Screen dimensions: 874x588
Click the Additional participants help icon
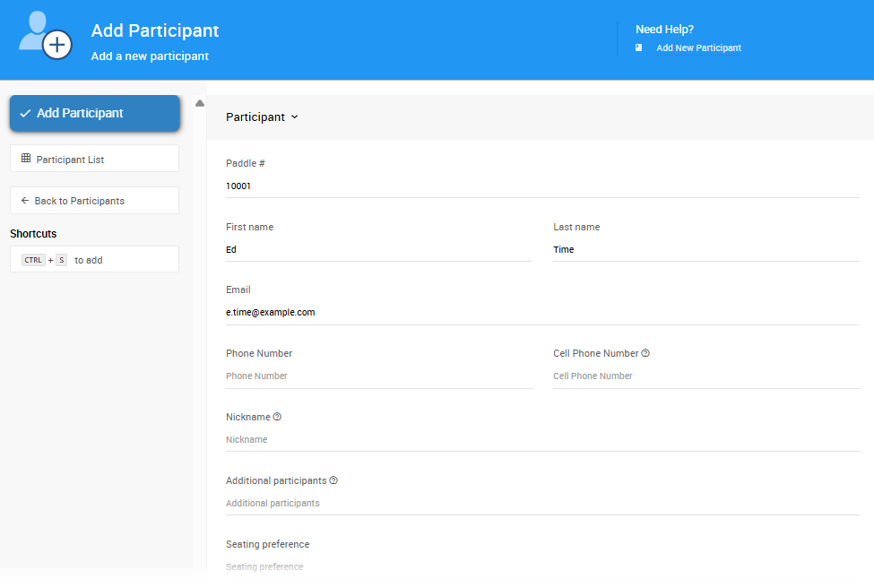pos(333,480)
